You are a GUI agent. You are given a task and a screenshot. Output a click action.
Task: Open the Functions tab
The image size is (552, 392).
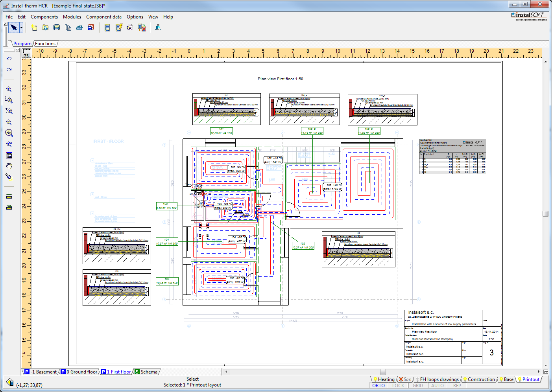click(x=45, y=44)
